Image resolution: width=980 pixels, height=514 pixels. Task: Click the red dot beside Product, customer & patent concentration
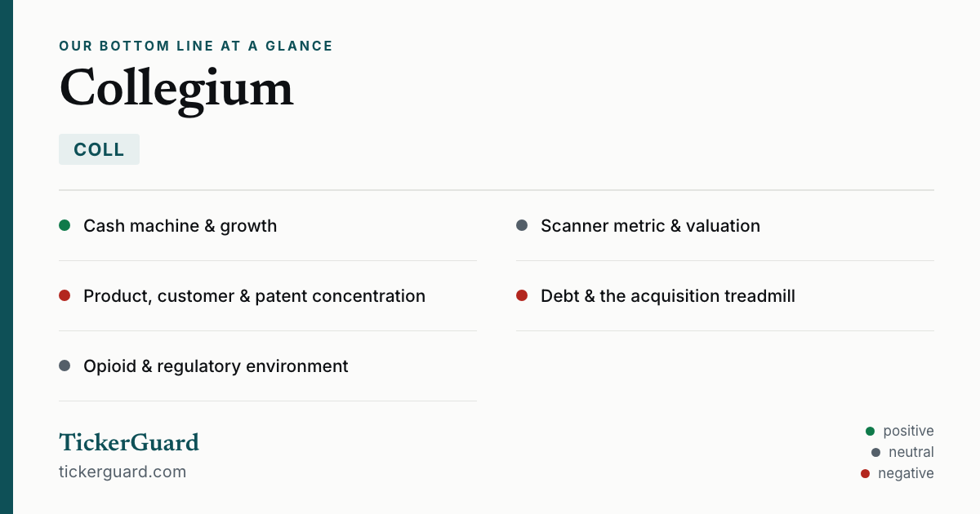(x=65, y=295)
